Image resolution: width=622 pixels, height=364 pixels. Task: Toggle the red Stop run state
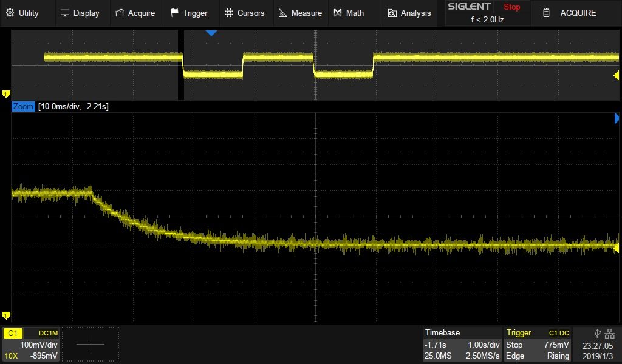pyautogui.click(x=511, y=7)
